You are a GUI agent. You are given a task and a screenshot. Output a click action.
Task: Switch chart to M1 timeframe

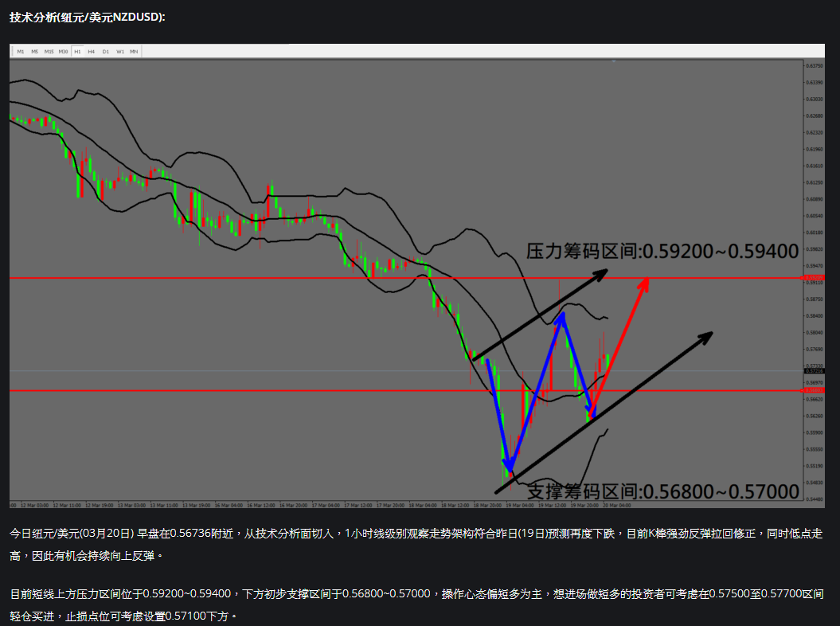(x=21, y=52)
